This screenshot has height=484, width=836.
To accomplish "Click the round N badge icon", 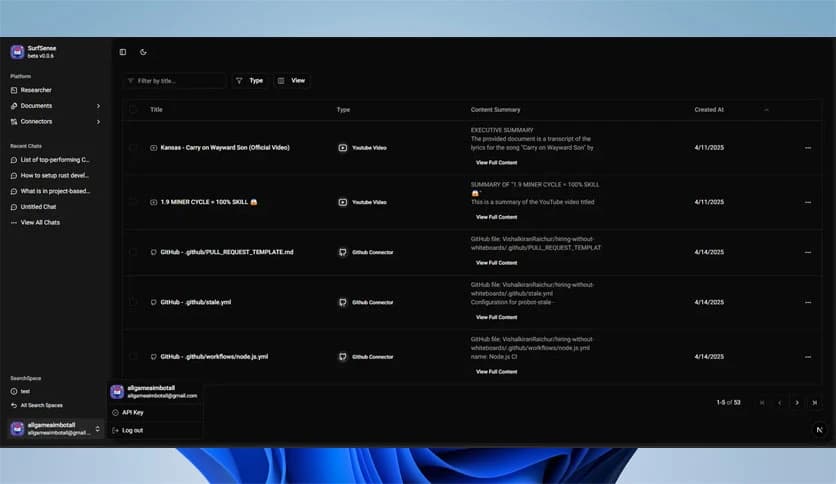I will (819, 430).
